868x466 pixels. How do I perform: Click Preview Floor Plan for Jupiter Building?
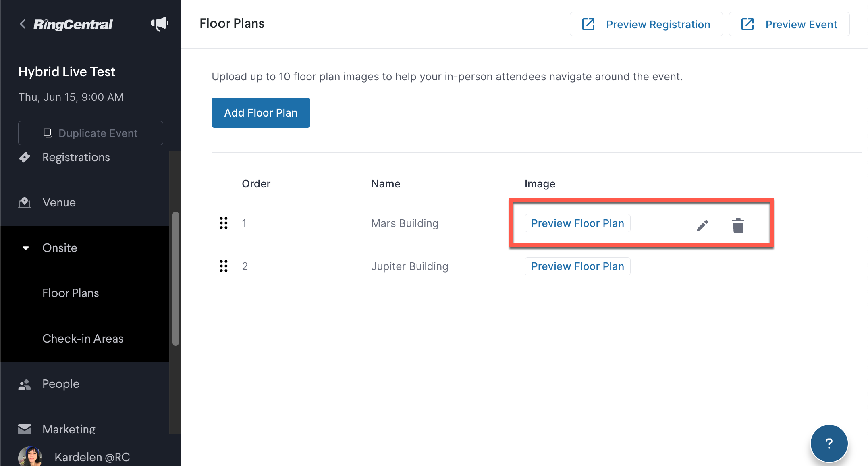(x=577, y=266)
